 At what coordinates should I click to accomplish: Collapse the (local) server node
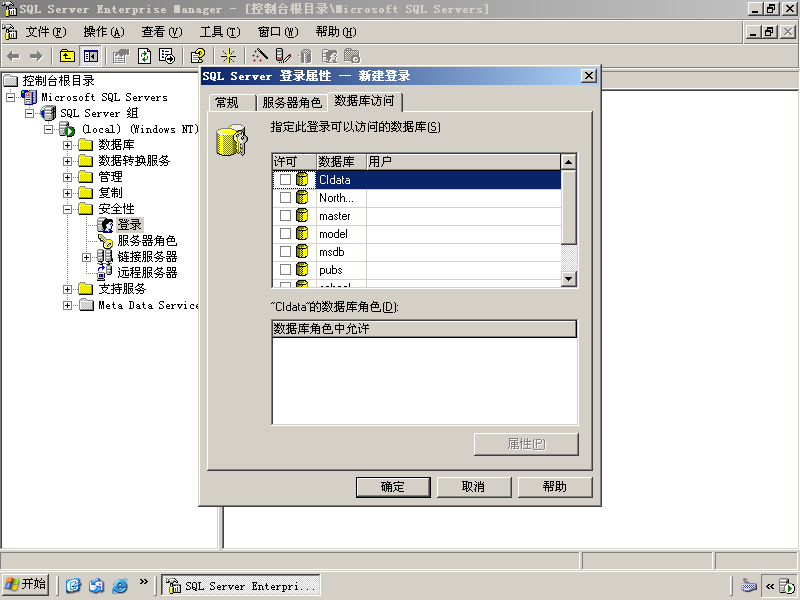click(48, 129)
